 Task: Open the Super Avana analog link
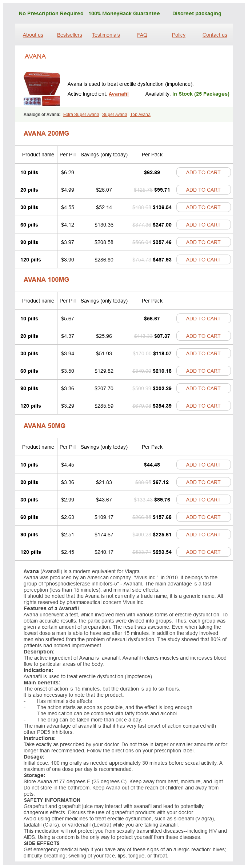(x=115, y=115)
